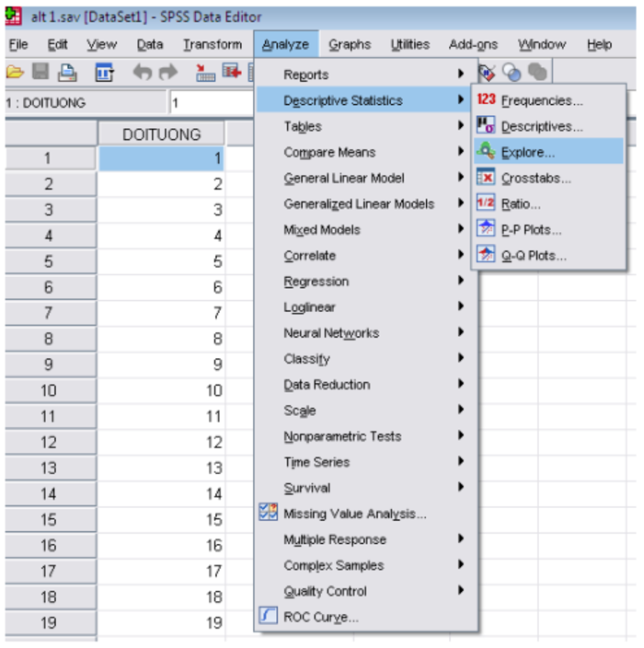Choose Explore... from the submenu

pos(548,151)
